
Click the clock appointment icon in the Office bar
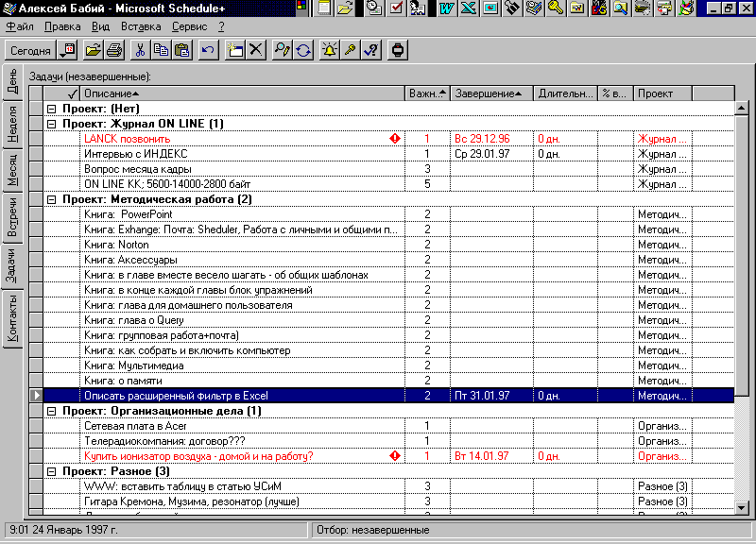click(374, 8)
